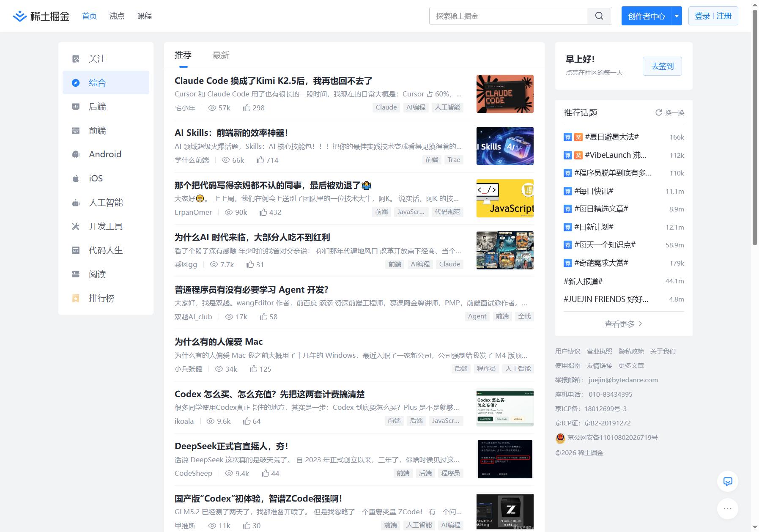Select the 阅读 sidebar icon
Viewport: 759px width, 532px height.
coord(76,274)
